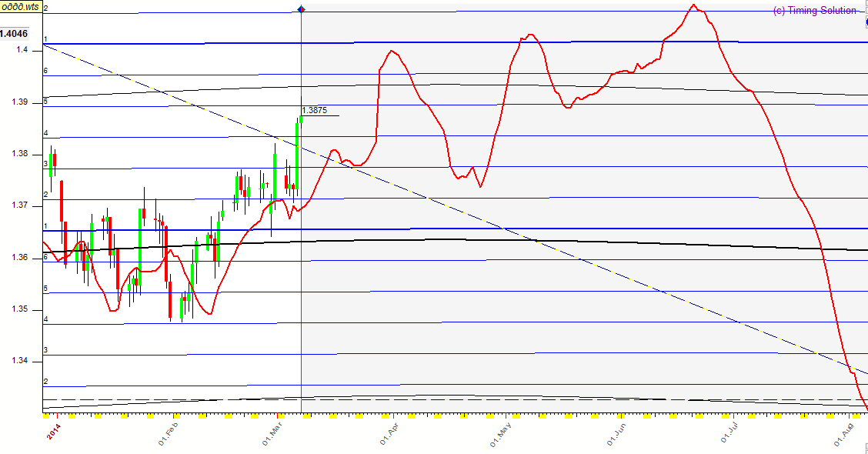This screenshot has height=454, width=868.
Task: Click the 01.Apr date on time axis
Action: click(387, 432)
